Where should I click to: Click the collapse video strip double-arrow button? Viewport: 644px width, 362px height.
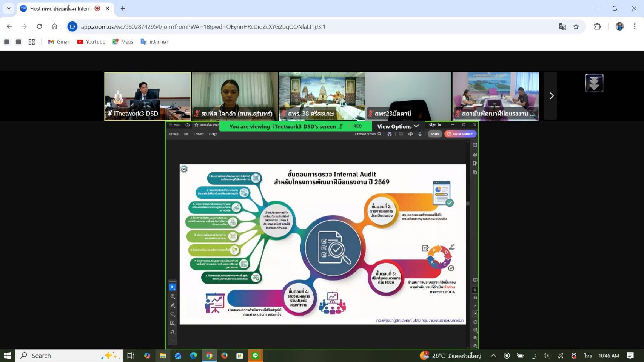[x=594, y=83]
